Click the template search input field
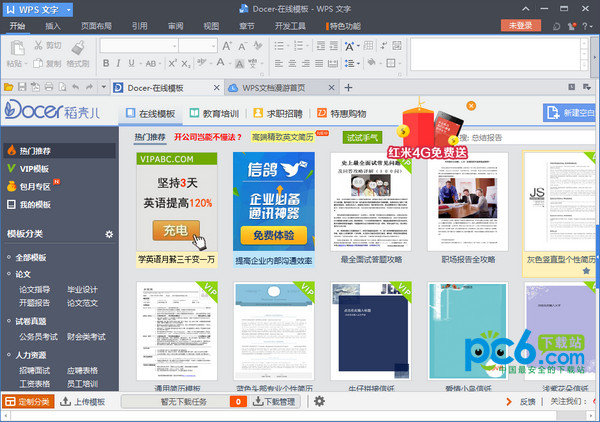This screenshot has height=422, width=600. (x=529, y=138)
